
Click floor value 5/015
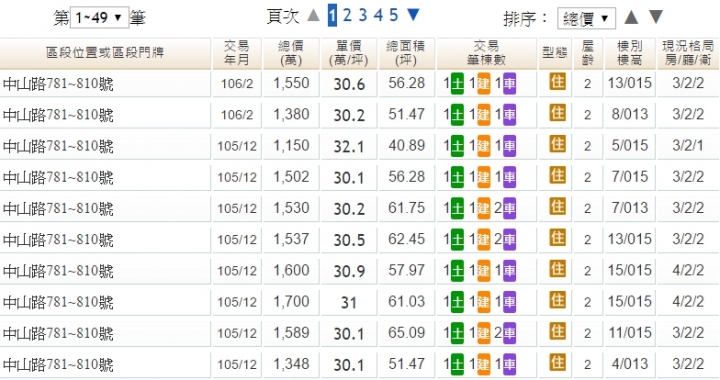click(x=630, y=145)
